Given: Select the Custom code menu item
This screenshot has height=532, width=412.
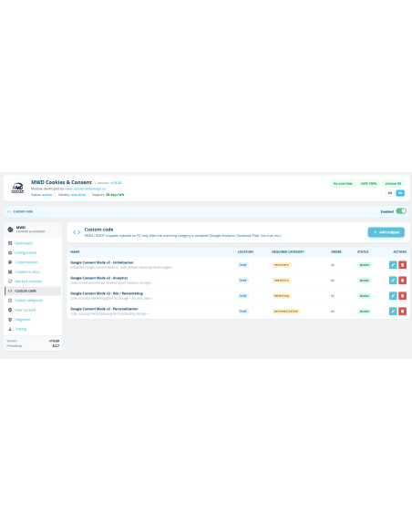Looking at the screenshot, I should coord(33,291).
